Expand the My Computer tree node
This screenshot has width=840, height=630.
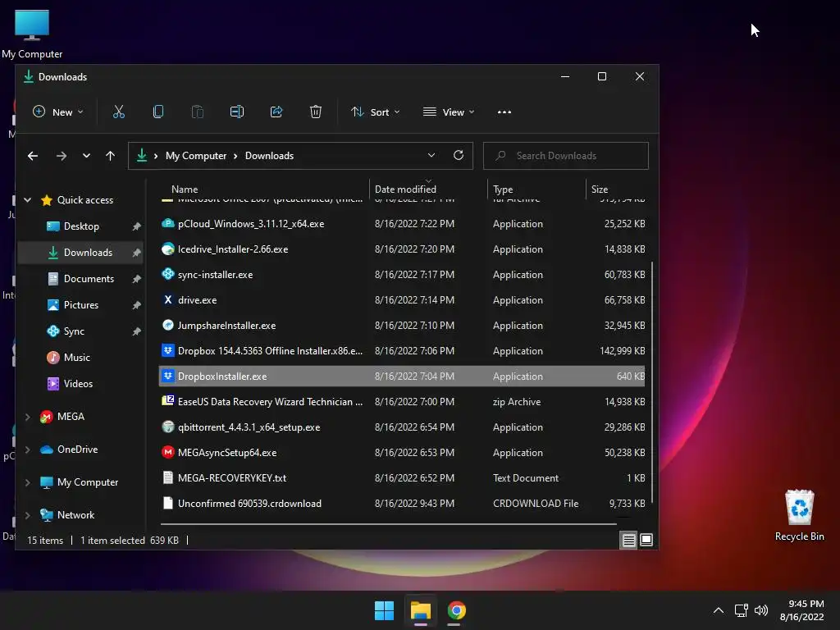(x=27, y=482)
